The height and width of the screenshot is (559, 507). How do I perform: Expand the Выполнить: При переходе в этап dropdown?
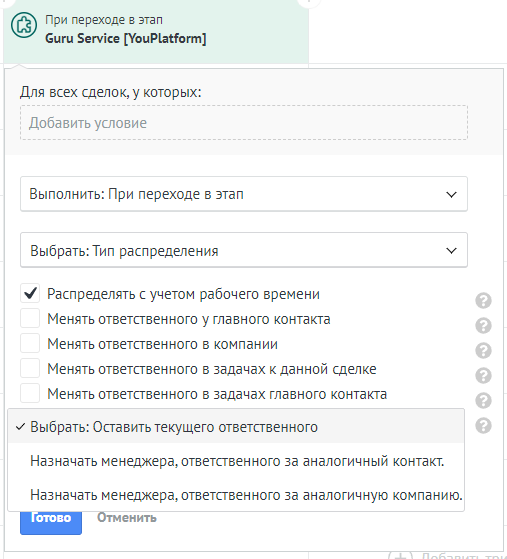pos(244,194)
